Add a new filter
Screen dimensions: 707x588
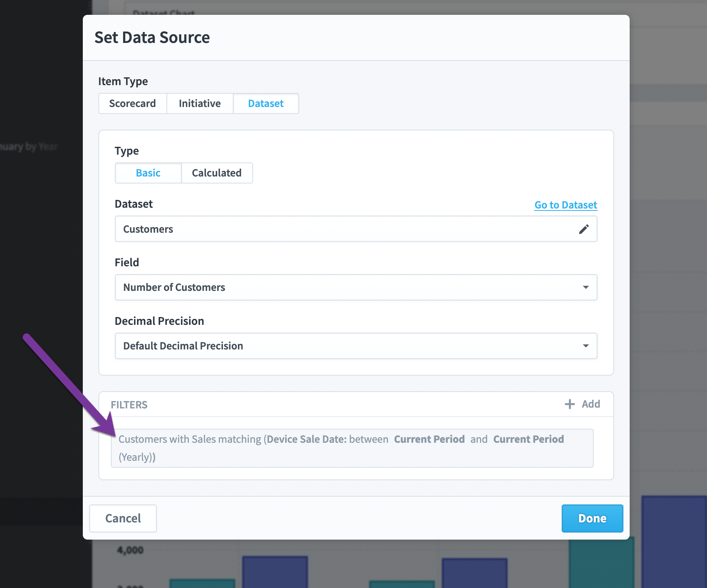[582, 404]
